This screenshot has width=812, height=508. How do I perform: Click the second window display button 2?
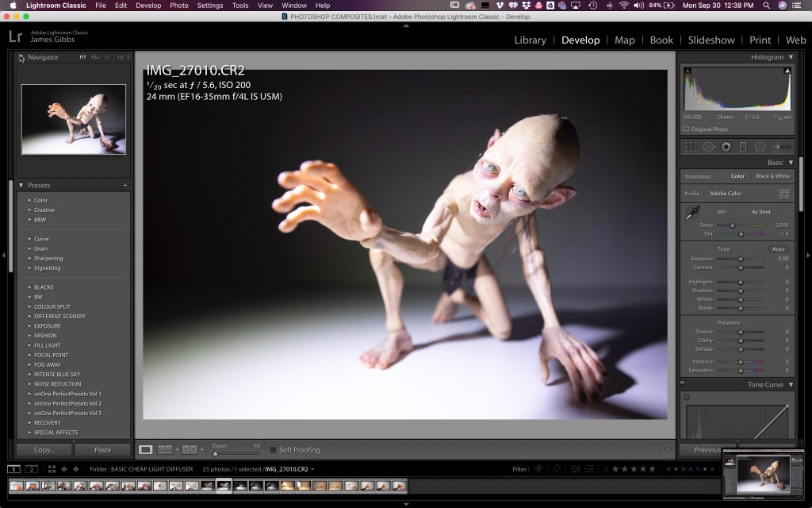point(32,469)
